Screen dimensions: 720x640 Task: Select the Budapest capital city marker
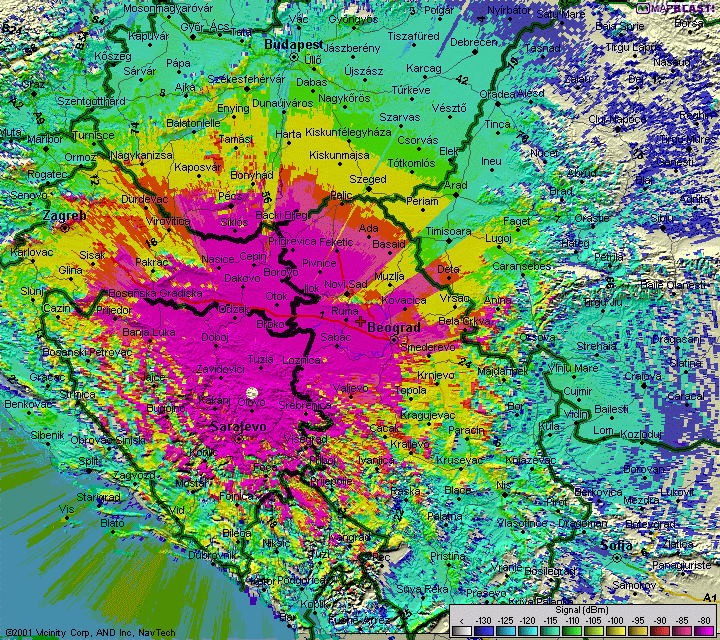click(294, 57)
